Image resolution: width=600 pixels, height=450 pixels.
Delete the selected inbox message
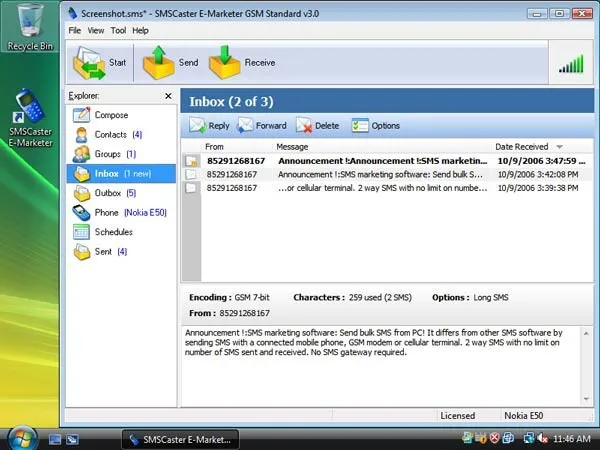point(318,126)
